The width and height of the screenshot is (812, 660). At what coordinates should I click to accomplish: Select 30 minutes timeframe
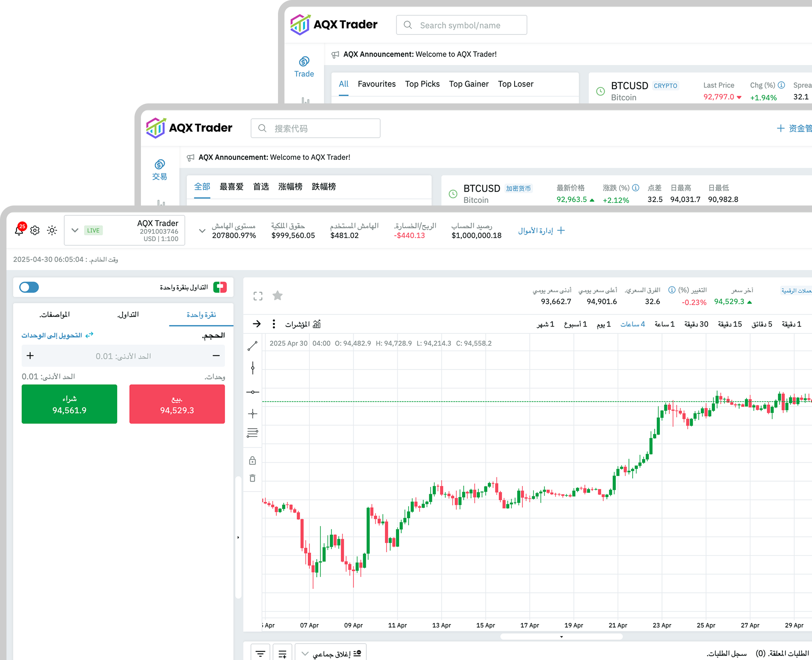[696, 324]
